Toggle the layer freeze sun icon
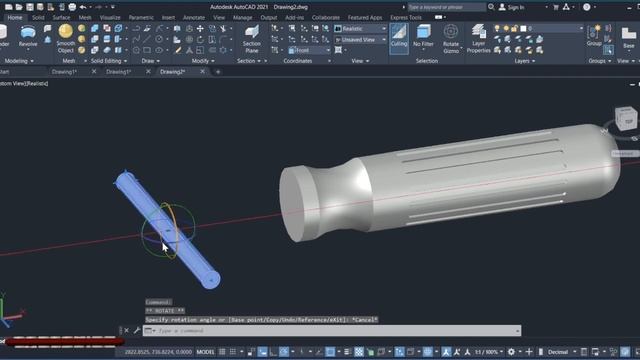 [506, 28]
